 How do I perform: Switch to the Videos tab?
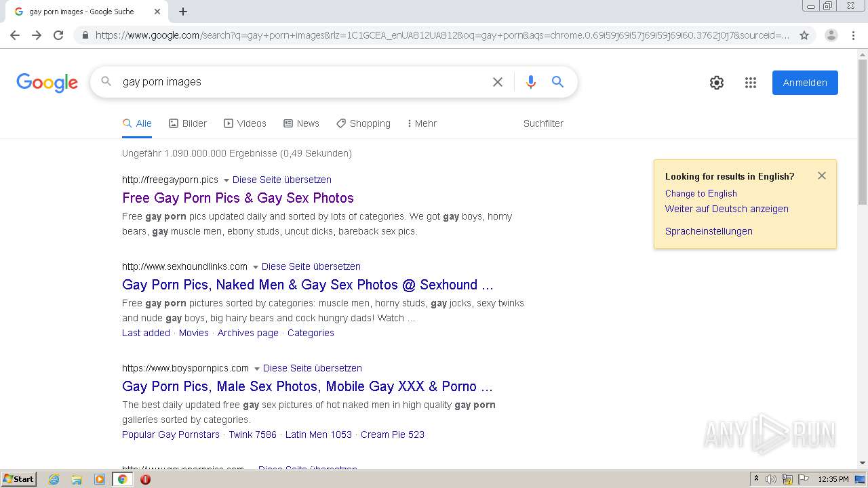tap(245, 123)
